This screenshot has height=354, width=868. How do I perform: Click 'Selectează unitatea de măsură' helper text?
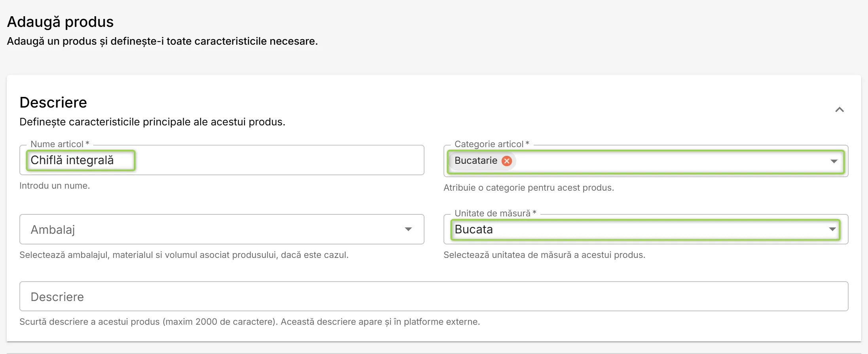pos(544,255)
